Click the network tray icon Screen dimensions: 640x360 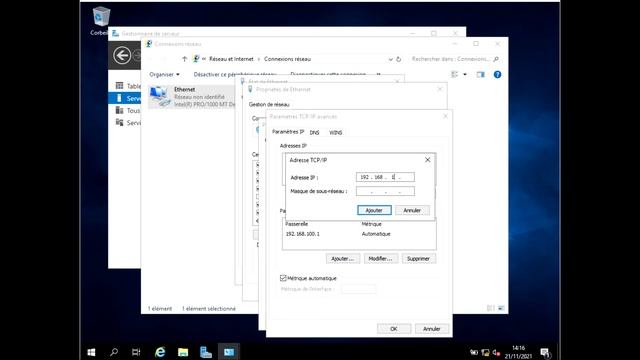[485, 352]
